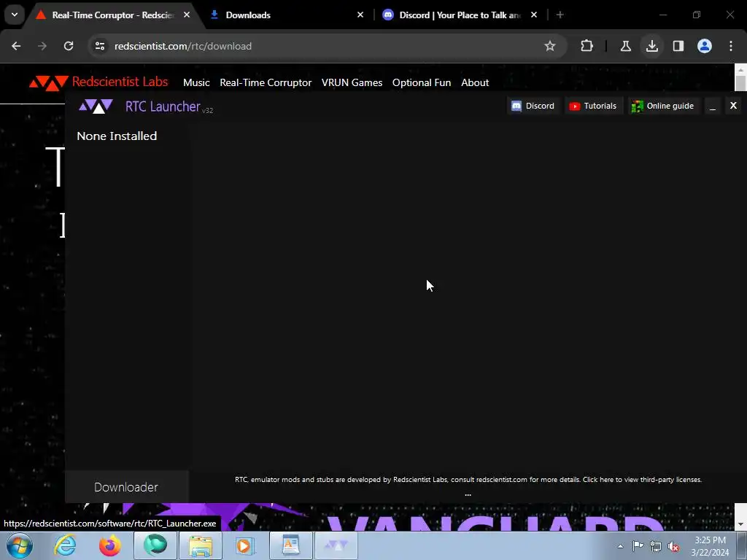Screen dimensions: 747x560
Task: Click the muted volume tray icon
Action: click(x=673, y=546)
